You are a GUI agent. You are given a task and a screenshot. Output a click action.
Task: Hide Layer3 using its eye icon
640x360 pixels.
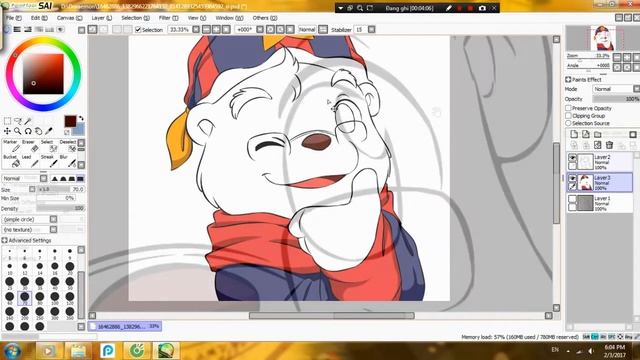coord(572,178)
